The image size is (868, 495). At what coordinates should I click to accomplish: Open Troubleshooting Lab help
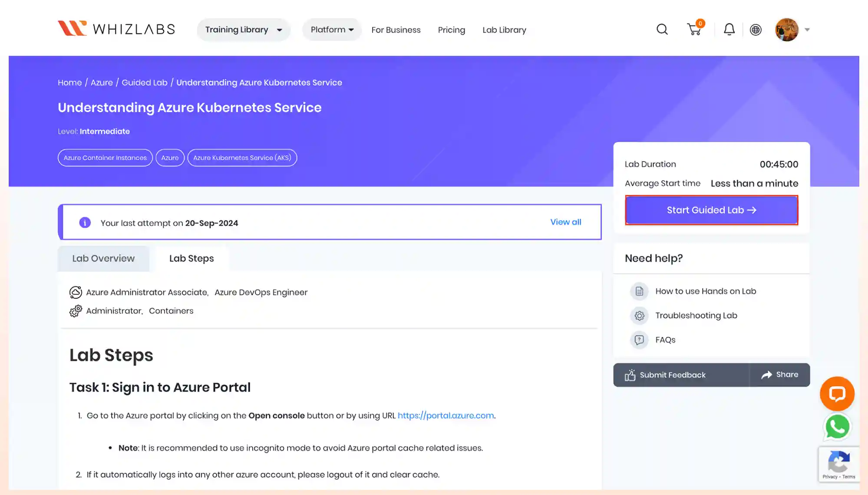click(x=696, y=316)
